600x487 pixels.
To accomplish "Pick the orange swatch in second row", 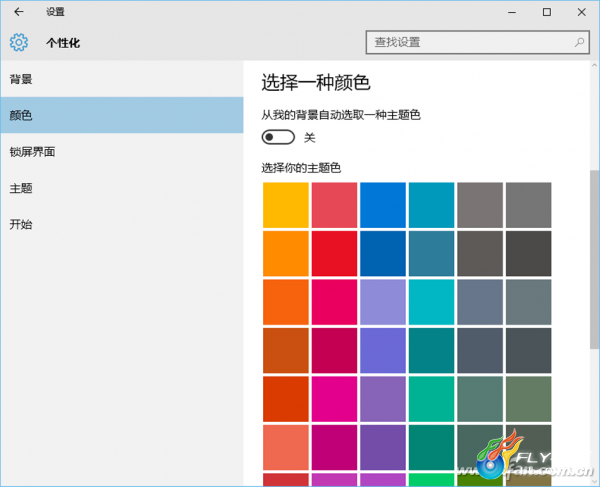I will 286,254.
